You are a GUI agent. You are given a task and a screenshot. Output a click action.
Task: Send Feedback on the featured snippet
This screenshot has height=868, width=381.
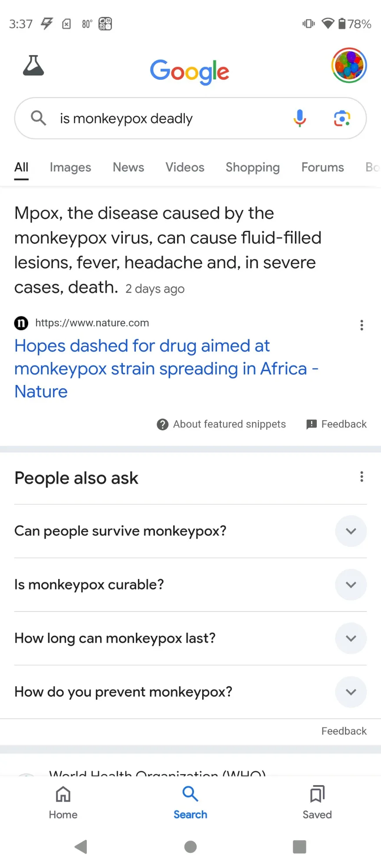(337, 424)
